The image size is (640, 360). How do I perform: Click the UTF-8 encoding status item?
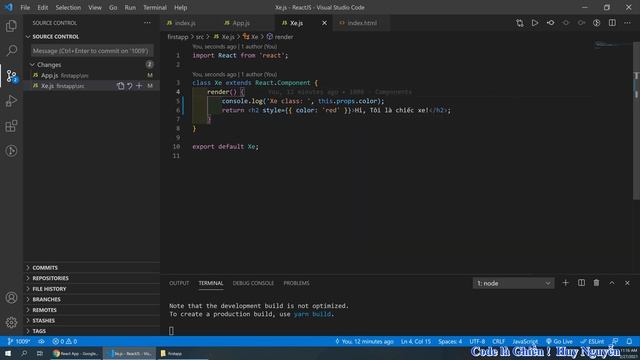[x=477, y=341]
